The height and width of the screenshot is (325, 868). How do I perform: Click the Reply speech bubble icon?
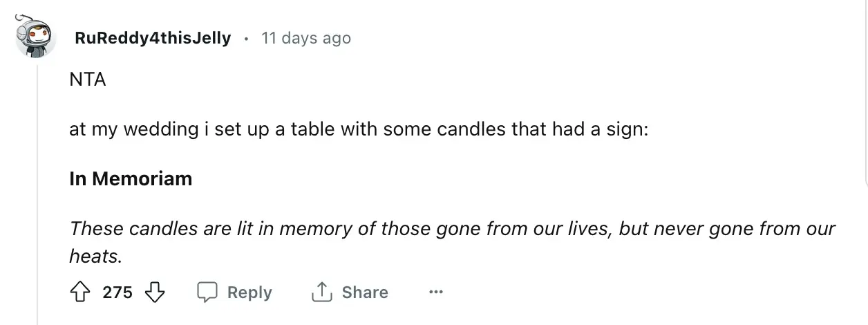coord(208,292)
